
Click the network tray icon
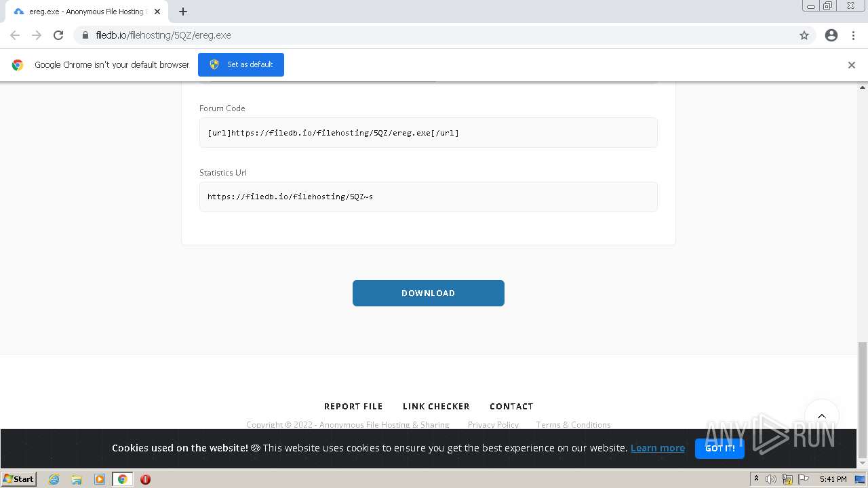click(787, 479)
